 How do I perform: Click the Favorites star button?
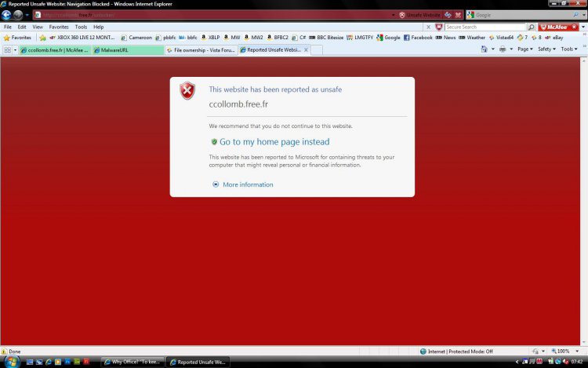click(17, 38)
